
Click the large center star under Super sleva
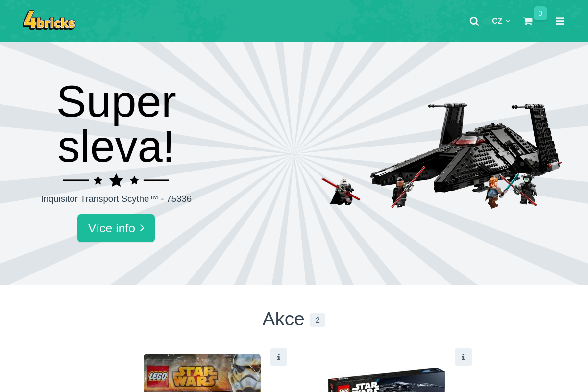pyautogui.click(x=116, y=180)
